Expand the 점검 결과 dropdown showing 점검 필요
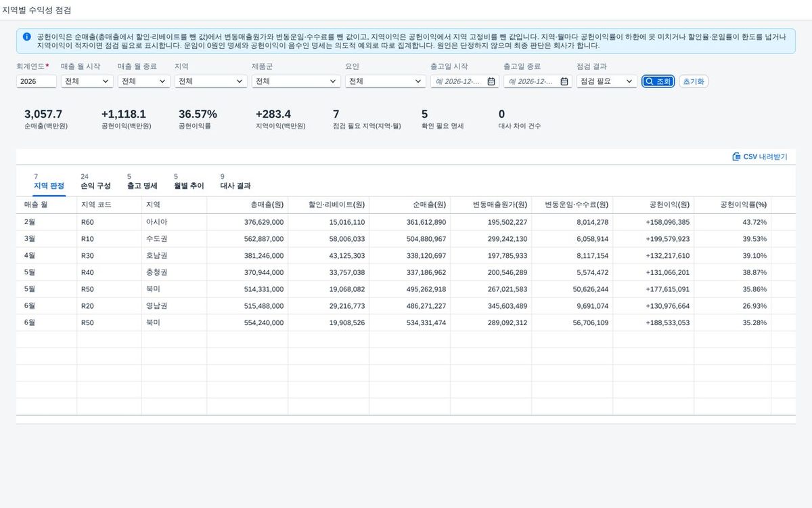 (x=607, y=81)
